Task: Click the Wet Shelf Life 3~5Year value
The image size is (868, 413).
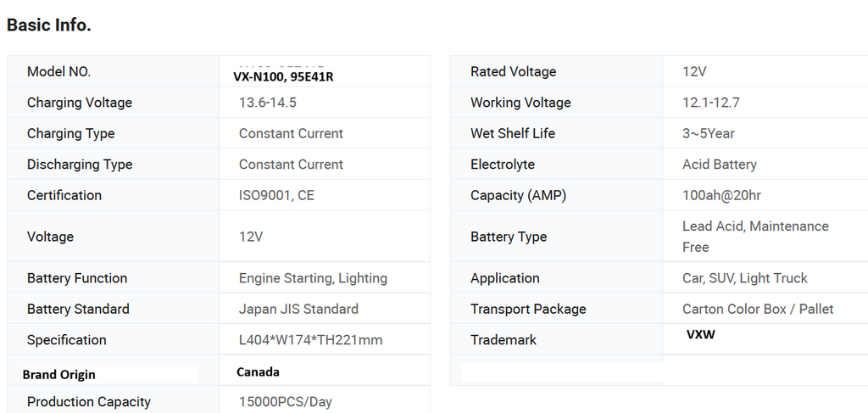Action: pos(708,134)
